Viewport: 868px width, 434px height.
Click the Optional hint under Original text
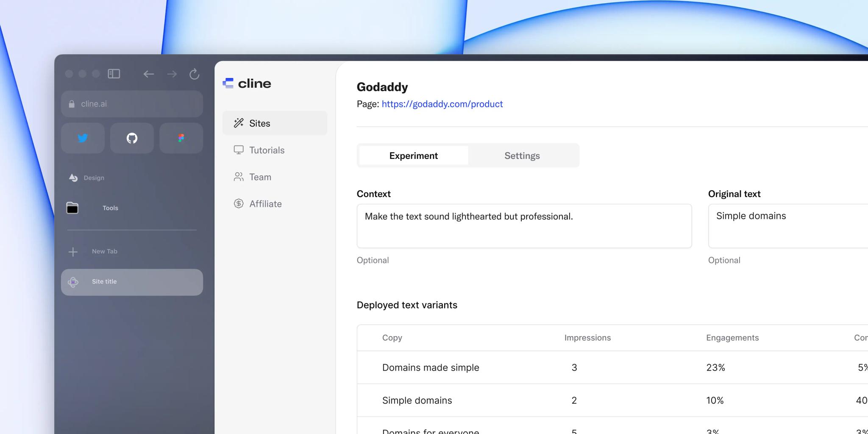(724, 260)
